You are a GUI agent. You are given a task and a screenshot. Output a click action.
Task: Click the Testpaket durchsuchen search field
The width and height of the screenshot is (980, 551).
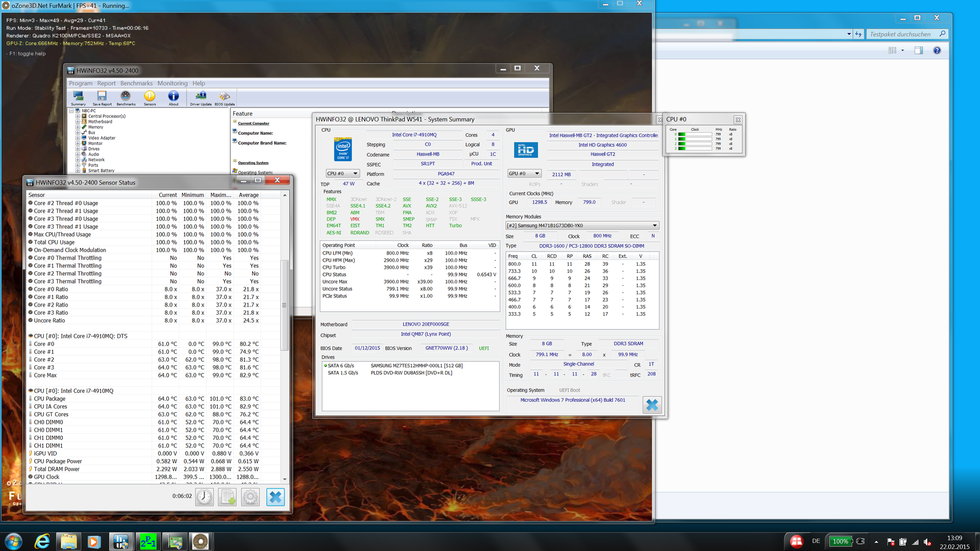click(901, 34)
